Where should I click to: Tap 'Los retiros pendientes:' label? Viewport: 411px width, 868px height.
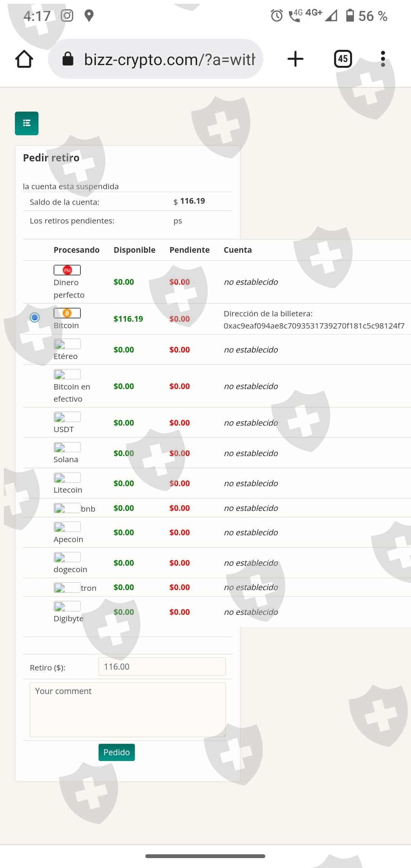tap(72, 221)
